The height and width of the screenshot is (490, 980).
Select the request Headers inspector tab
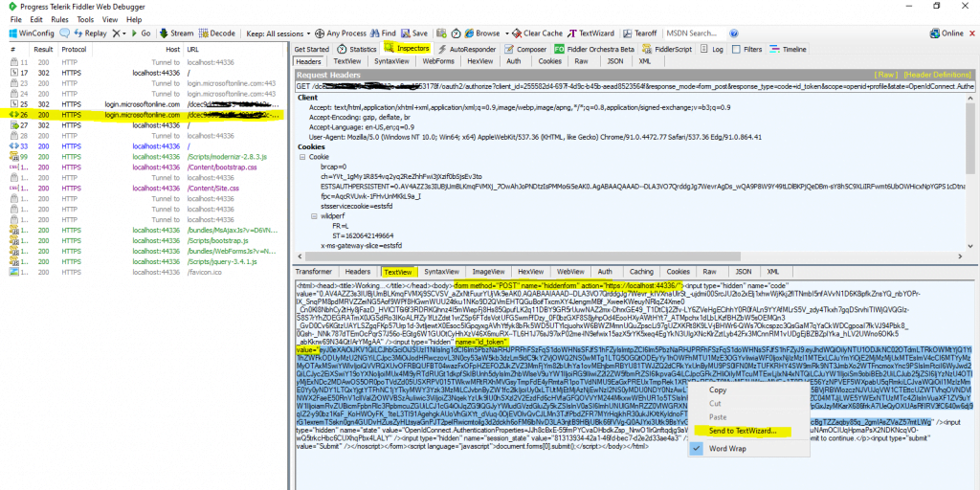[x=308, y=61]
